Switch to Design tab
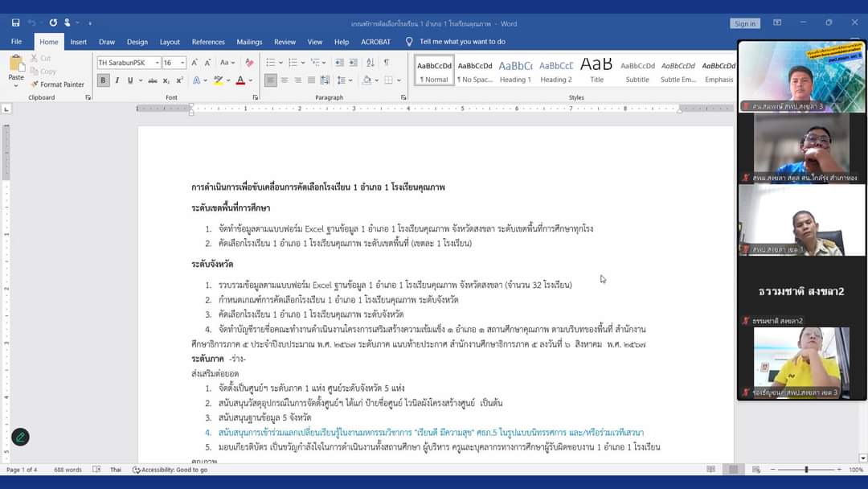868x489 pixels. point(137,42)
